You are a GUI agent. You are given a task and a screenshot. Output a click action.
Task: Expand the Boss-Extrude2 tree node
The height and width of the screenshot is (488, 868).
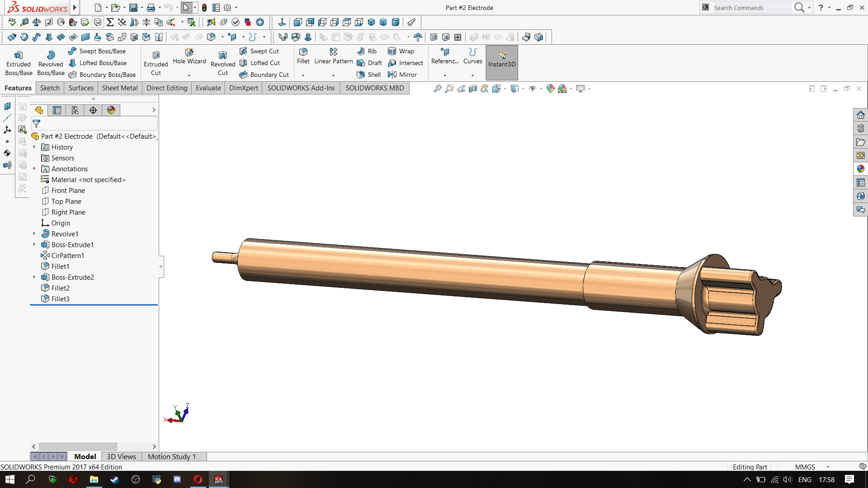pos(34,277)
